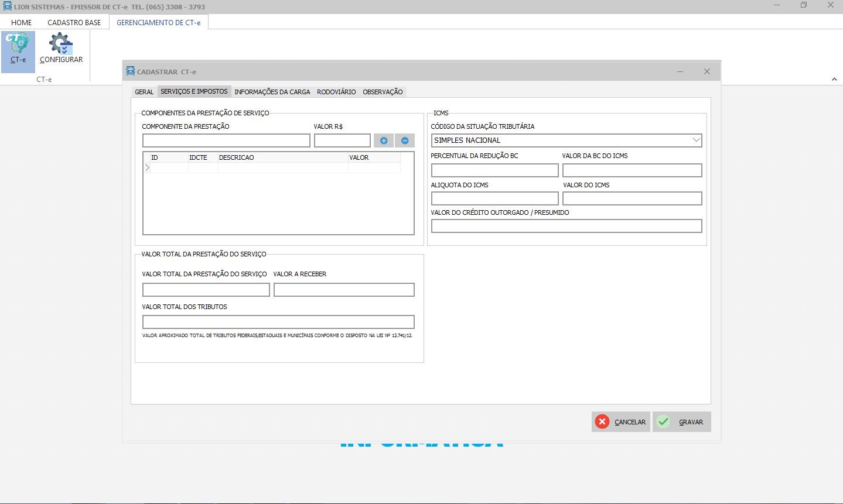Click the VALOR grid column header

point(374,157)
